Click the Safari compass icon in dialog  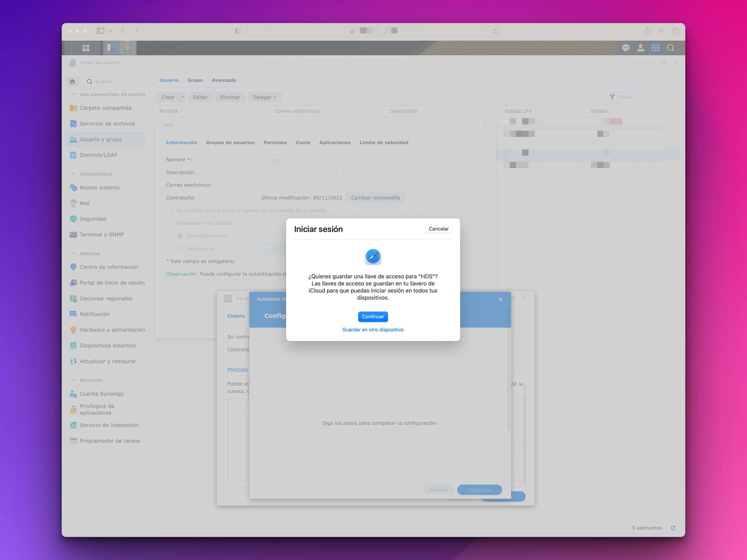(373, 257)
